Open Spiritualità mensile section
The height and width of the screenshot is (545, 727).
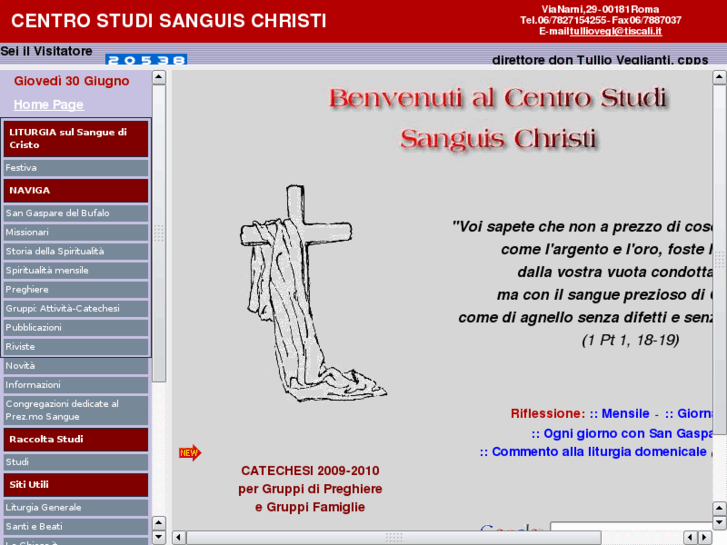point(76,270)
